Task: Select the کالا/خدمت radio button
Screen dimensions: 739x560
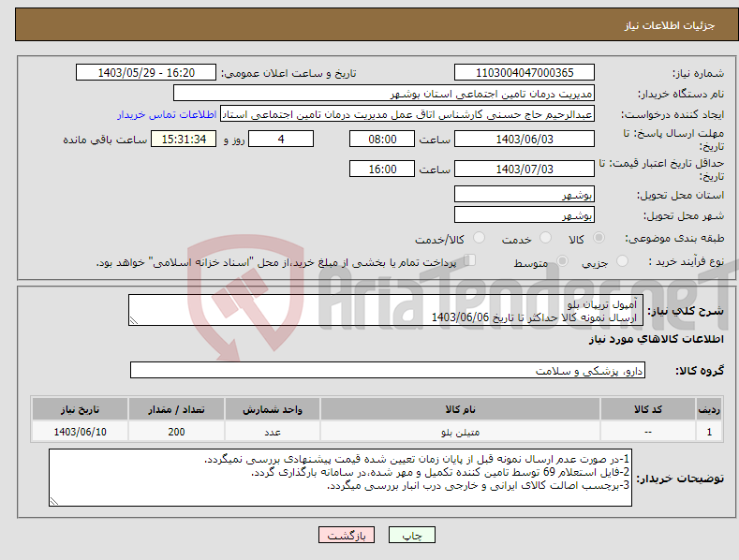Action: tap(479, 238)
